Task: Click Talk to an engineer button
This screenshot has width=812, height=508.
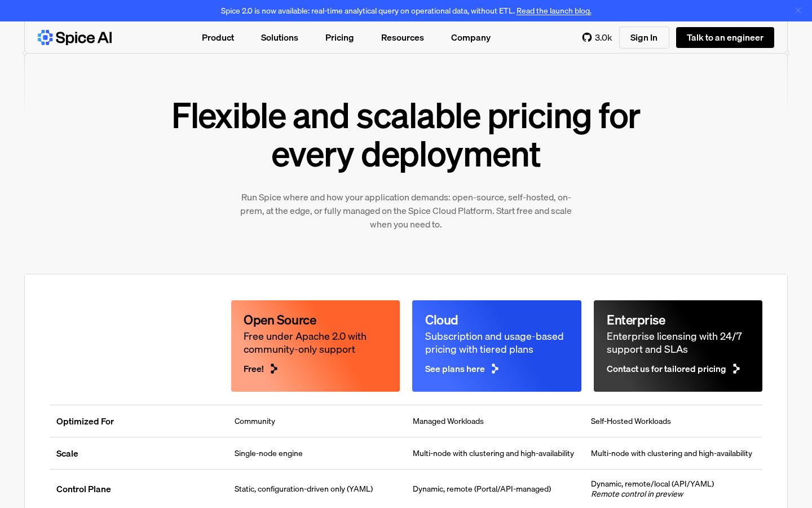Action: (x=725, y=37)
